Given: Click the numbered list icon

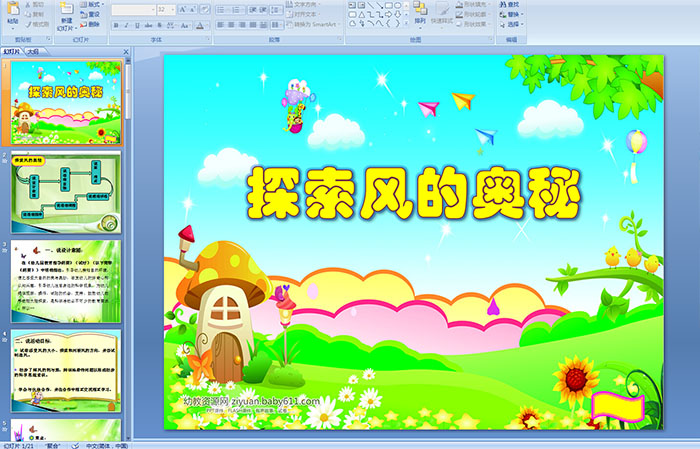Looking at the screenshot, I should click(x=238, y=10).
